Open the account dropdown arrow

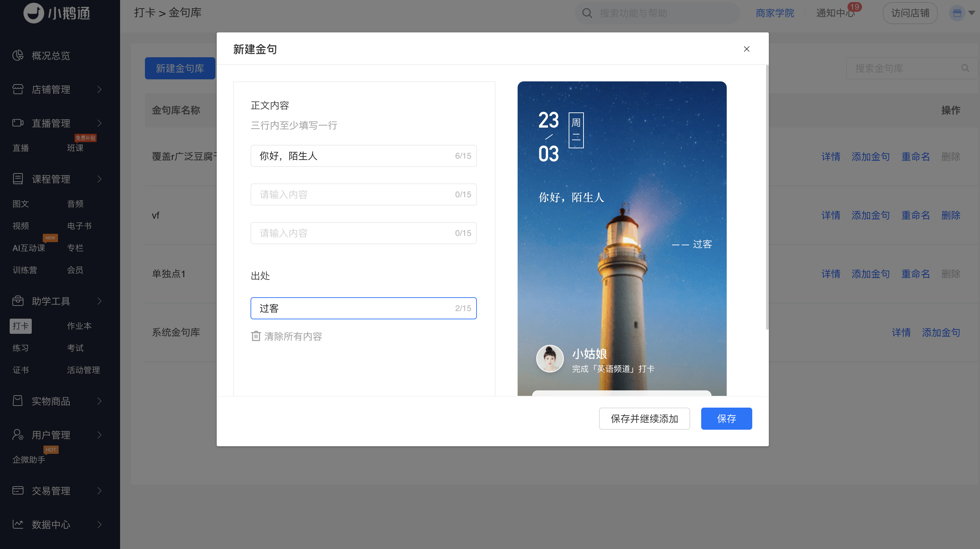pos(971,13)
